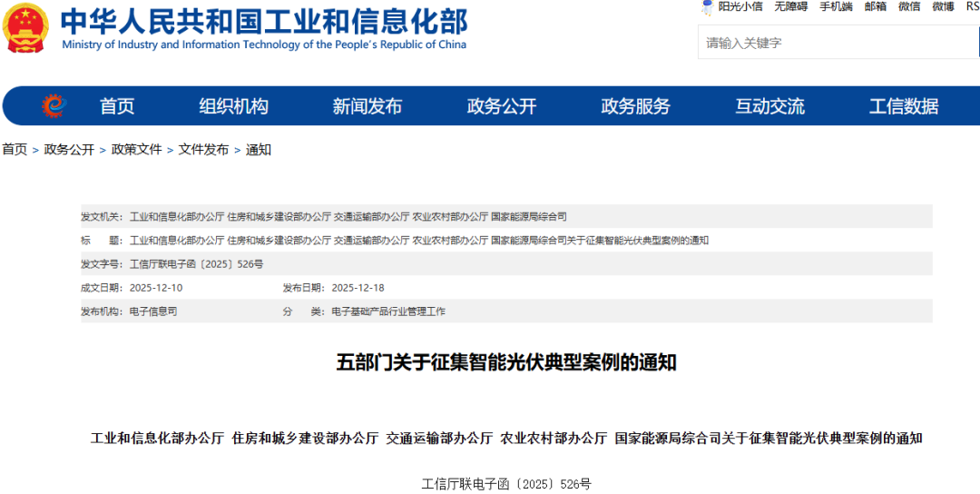The height and width of the screenshot is (494, 980).
Task: Go to 新闻发布 section
Action: [x=367, y=106]
